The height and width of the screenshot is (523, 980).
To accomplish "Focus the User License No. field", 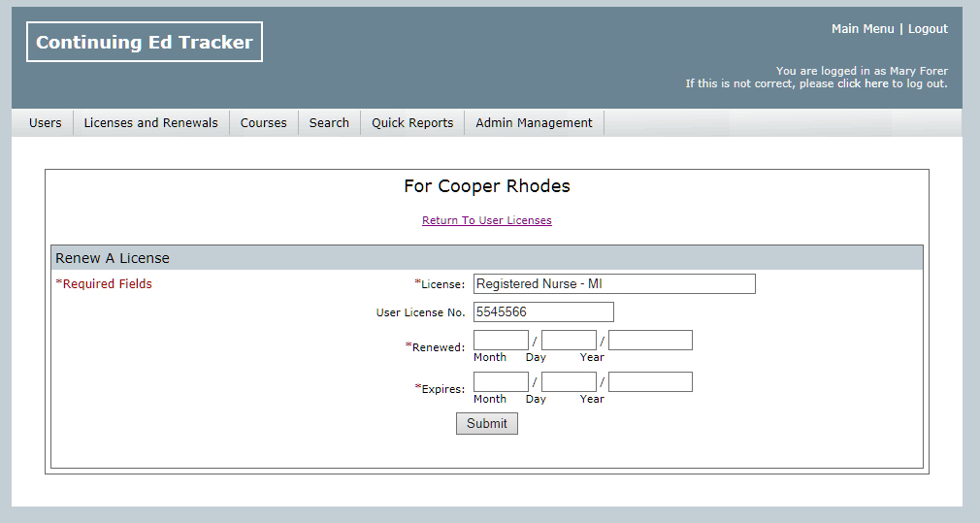I will point(543,311).
